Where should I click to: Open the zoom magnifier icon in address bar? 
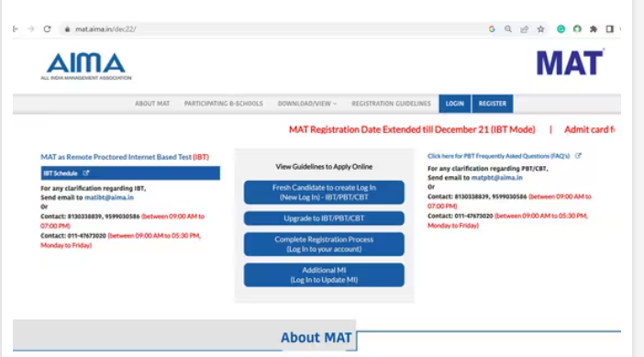(508, 29)
